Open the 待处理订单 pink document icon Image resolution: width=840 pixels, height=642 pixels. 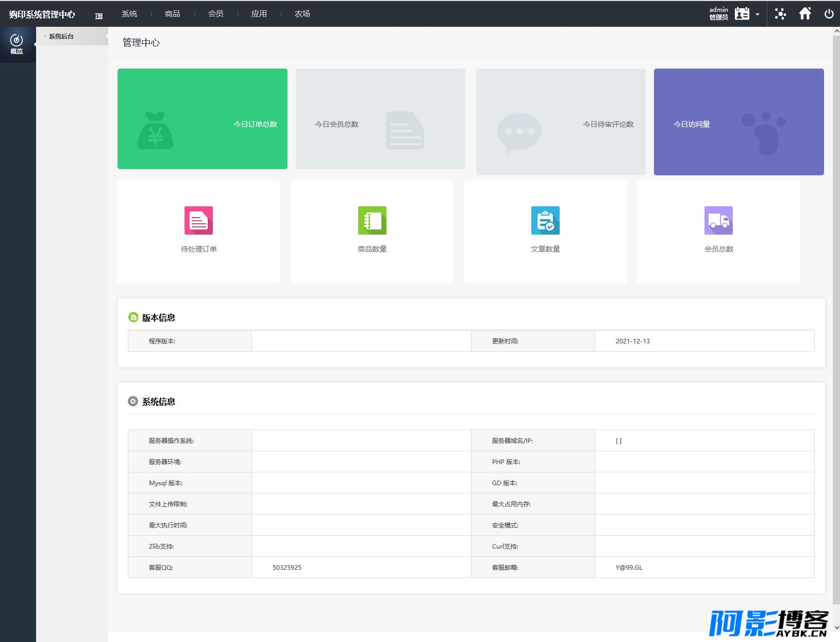[x=199, y=220]
